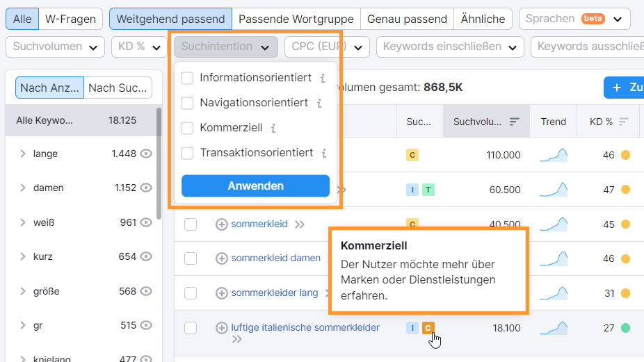Click info icon beside Kommerziell option
Image resolution: width=644 pixels, height=362 pixels.
[x=273, y=128]
